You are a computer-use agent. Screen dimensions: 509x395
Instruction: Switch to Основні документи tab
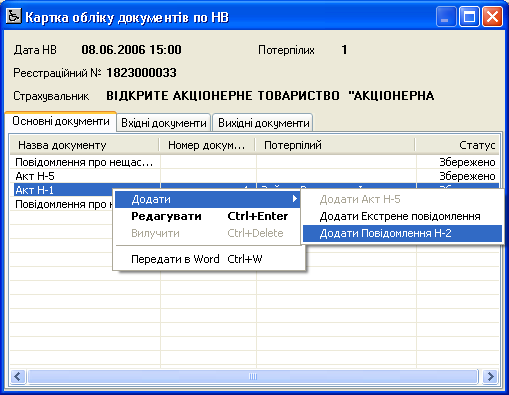pyautogui.click(x=61, y=121)
